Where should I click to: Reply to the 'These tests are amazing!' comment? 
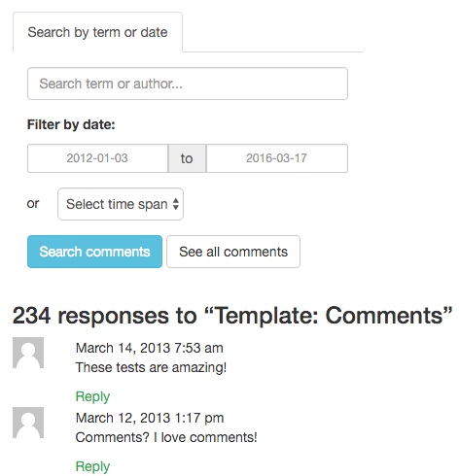(x=92, y=396)
